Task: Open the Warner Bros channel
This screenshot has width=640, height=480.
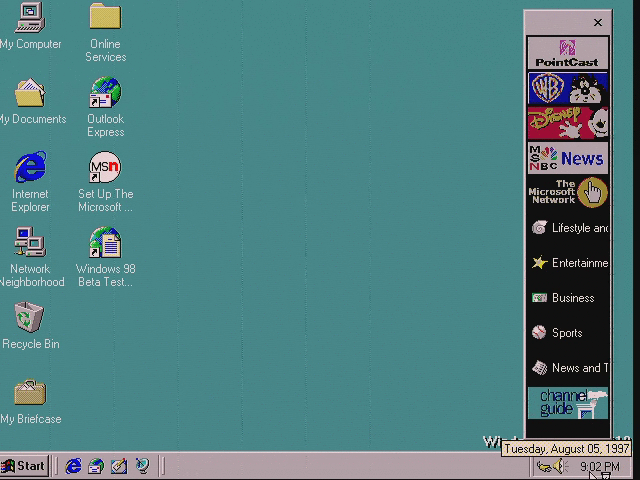Action: click(567, 88)
